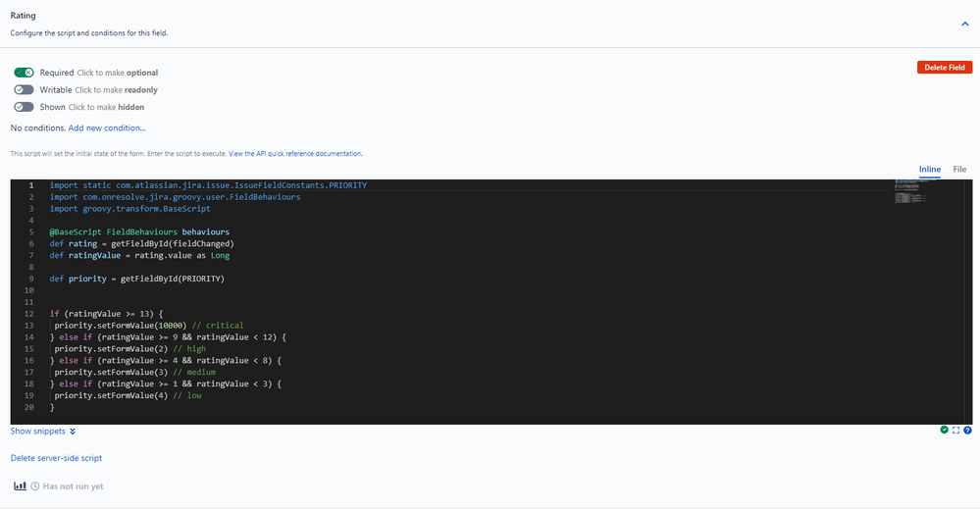This screenshot has height=510, width=980.
Task: Expand Show snippets below the editor
Action: [38, 431]
